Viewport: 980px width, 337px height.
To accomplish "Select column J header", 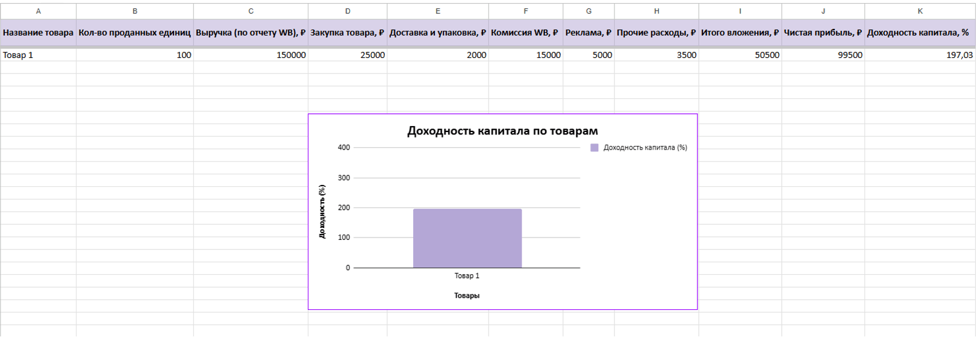I will 823,11.
